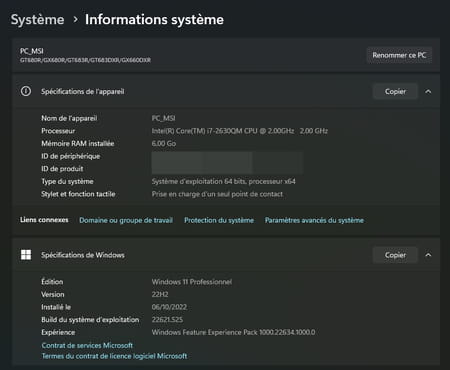
Task: Select the Système d'exploitation 64 bits value
Action: [224, 182]
